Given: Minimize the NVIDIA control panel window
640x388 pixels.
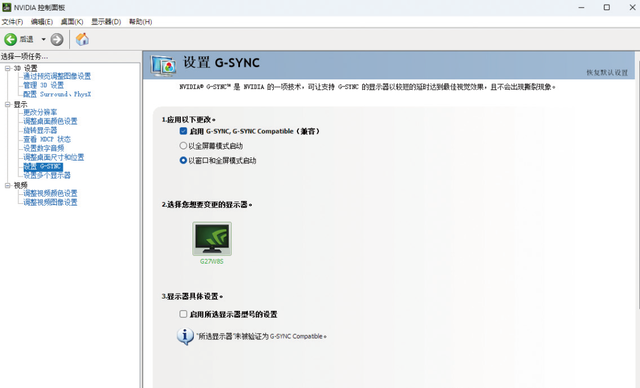Looking at the screenshot, I should click(x=581, y=7).
